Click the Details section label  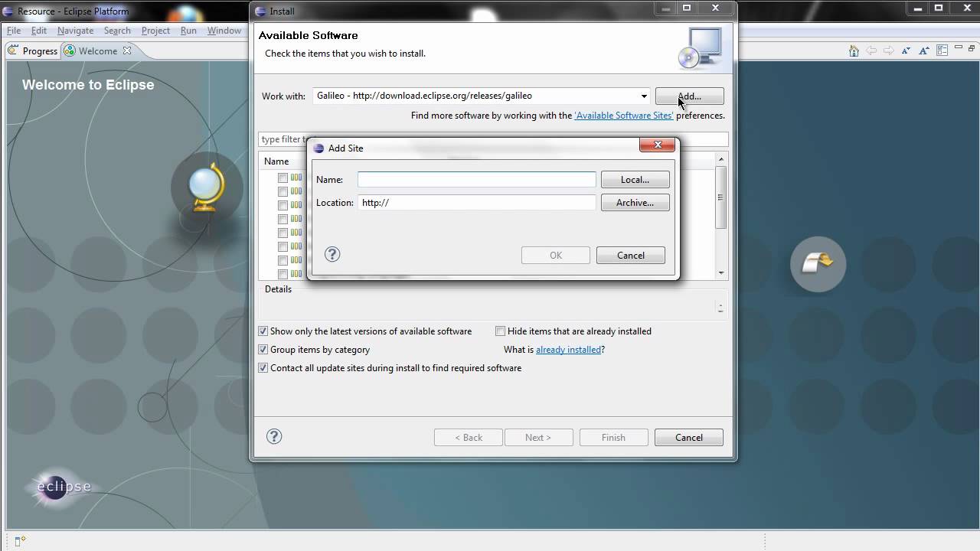click(x=278, y=289)
